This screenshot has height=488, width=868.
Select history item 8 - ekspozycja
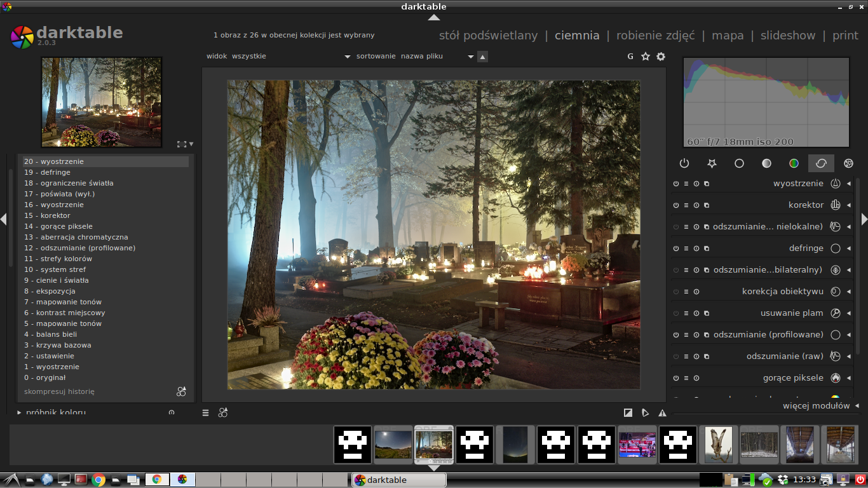click(x=50, y=291)
